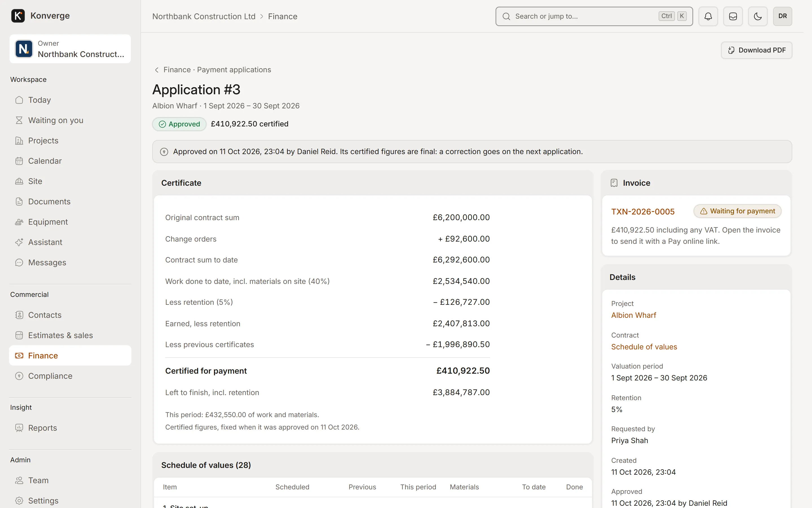The image size is (812, 508).
Task: Click Northbank Construction Ltd breadcrumb
Action: pyautogui.click(x=204, y=16)
